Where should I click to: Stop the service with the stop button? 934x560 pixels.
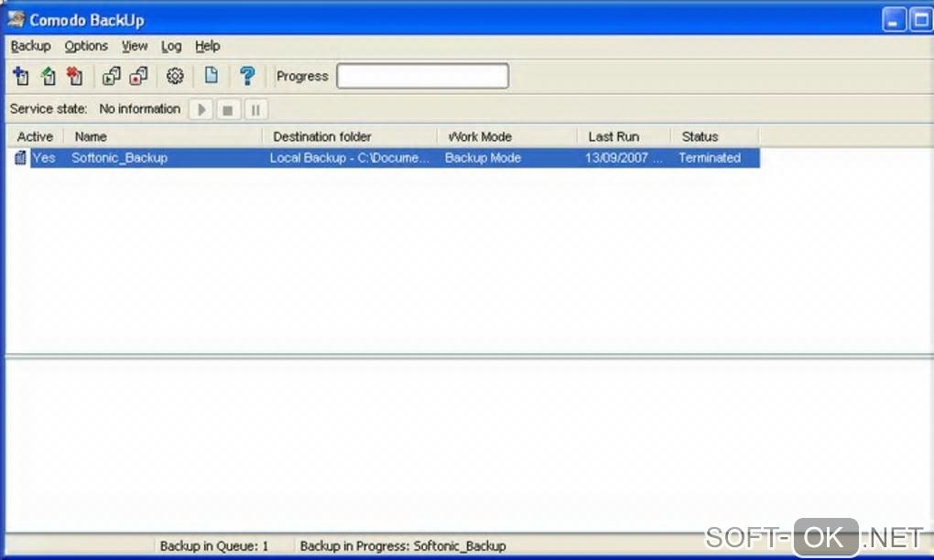click(x=227, y=110)
